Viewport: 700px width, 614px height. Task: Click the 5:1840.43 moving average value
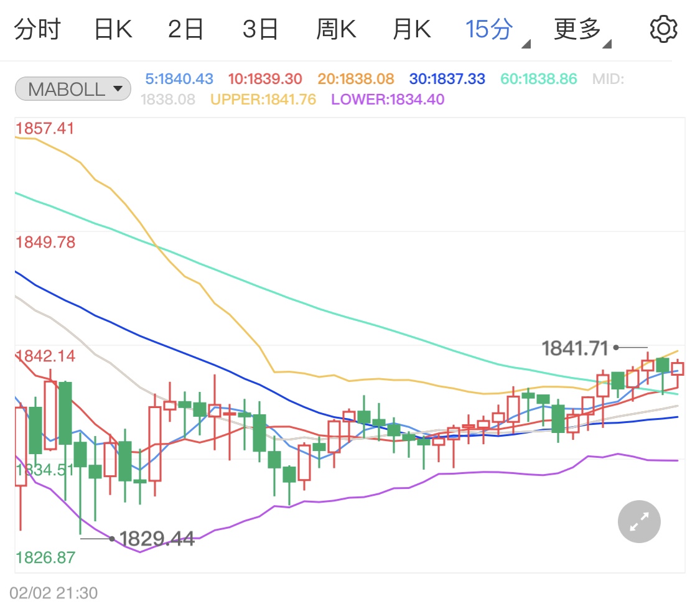pyautogui.click(x=179, y=79)
